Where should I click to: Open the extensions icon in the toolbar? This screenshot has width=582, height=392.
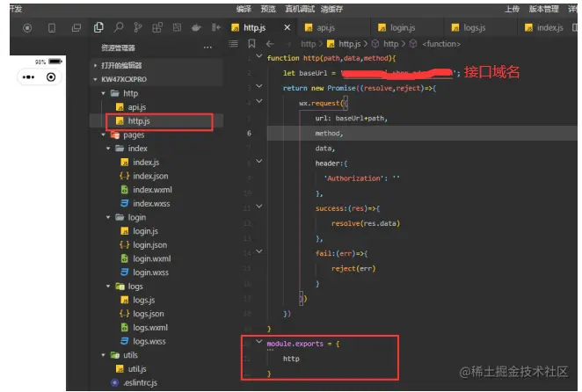(157, 27)
